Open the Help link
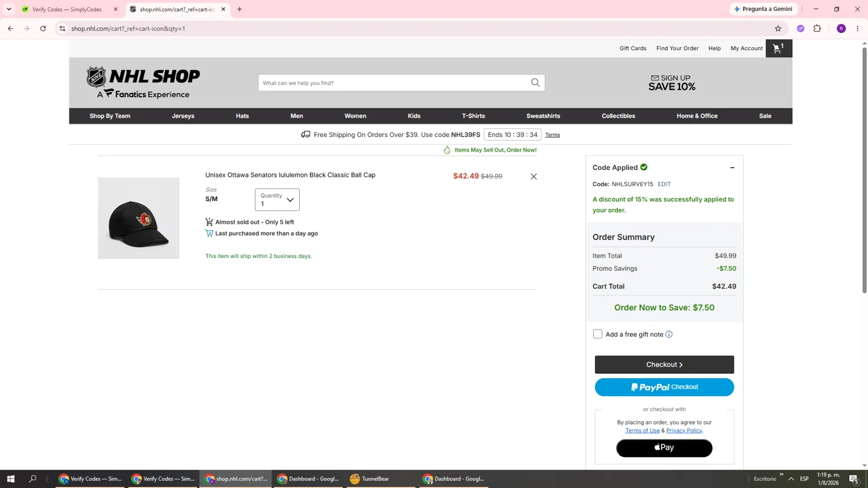The width and height of the screenshot is (868, 488). tap(715, 49)
